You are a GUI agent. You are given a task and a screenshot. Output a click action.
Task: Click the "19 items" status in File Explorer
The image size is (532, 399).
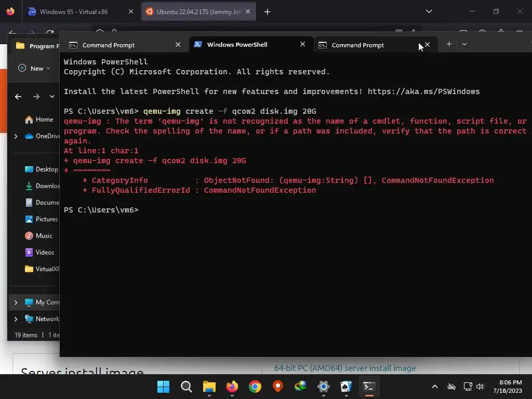[26, 335]
